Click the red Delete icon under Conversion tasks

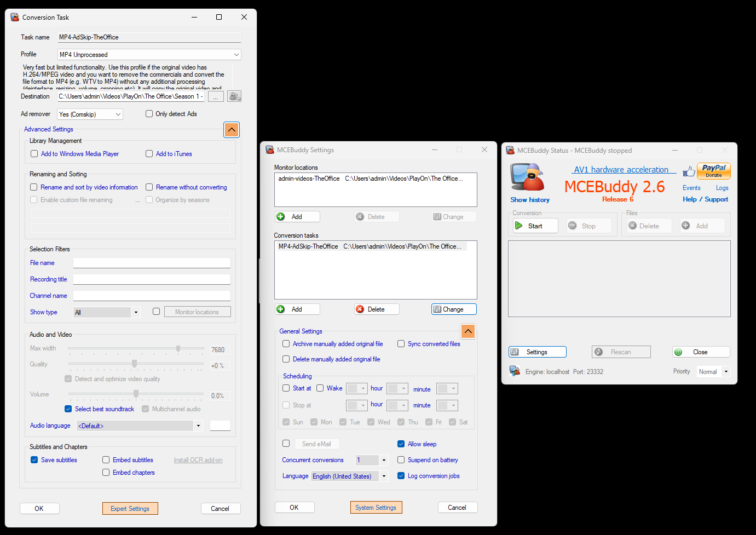[360, 309]
